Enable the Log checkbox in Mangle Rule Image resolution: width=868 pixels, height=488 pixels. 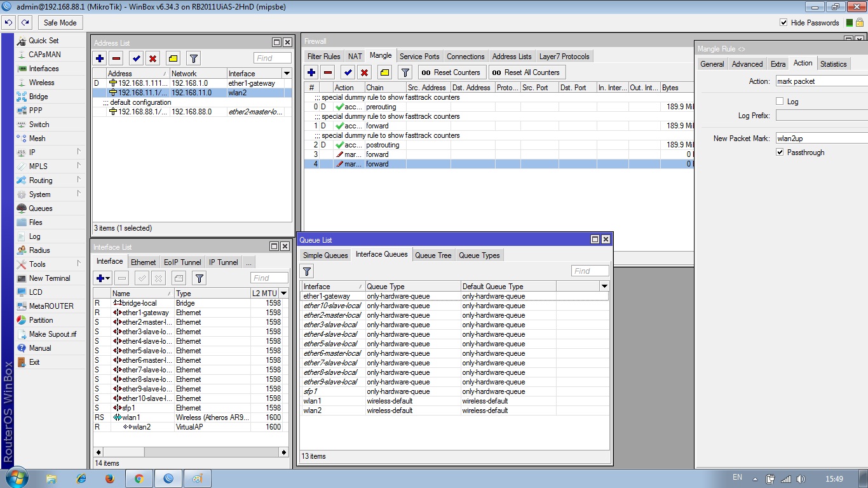tap(780, 102)
